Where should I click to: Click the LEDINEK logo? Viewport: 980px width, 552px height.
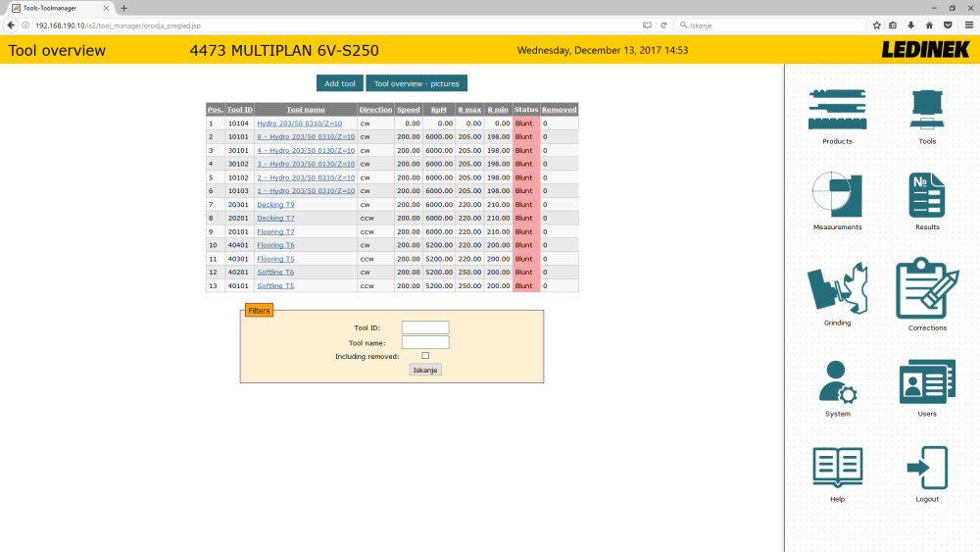coord(926,49)
